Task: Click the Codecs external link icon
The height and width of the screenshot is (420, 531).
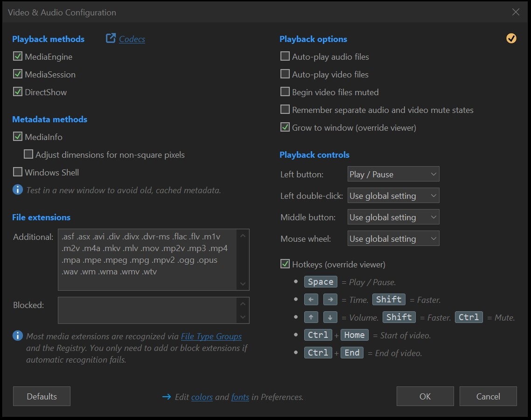Action: [111, 38]
